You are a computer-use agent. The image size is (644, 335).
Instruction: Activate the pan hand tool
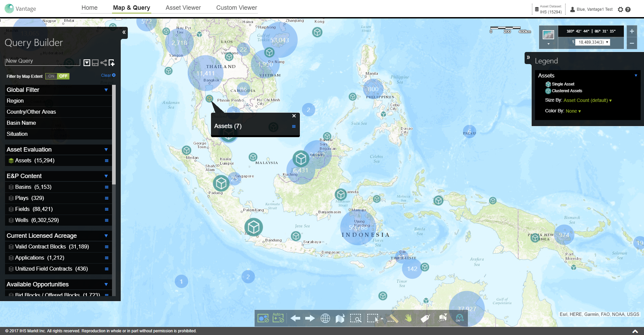[x=408, y=318]
